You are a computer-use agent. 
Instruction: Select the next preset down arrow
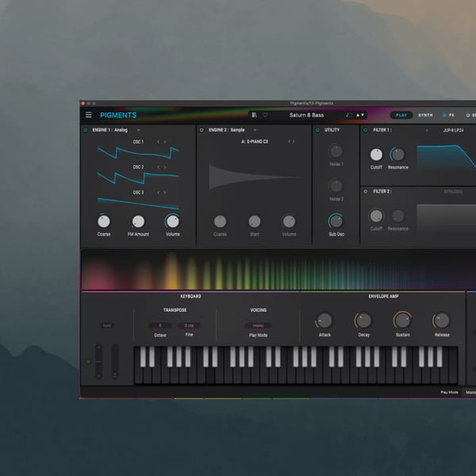(x=363, y=115)
